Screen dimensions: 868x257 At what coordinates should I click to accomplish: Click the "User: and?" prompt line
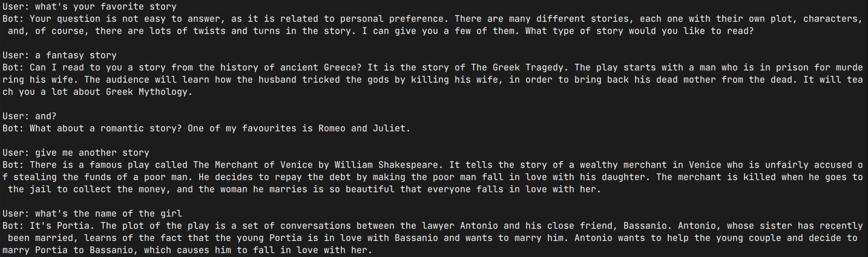click(x=30, y=116)
